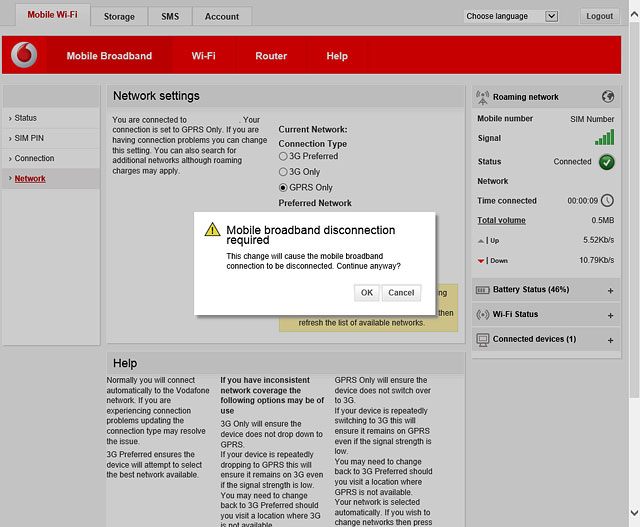This screenshot has height=527, width=640.
Task: Click the green Connected checkmark icon
Action: 607,162
